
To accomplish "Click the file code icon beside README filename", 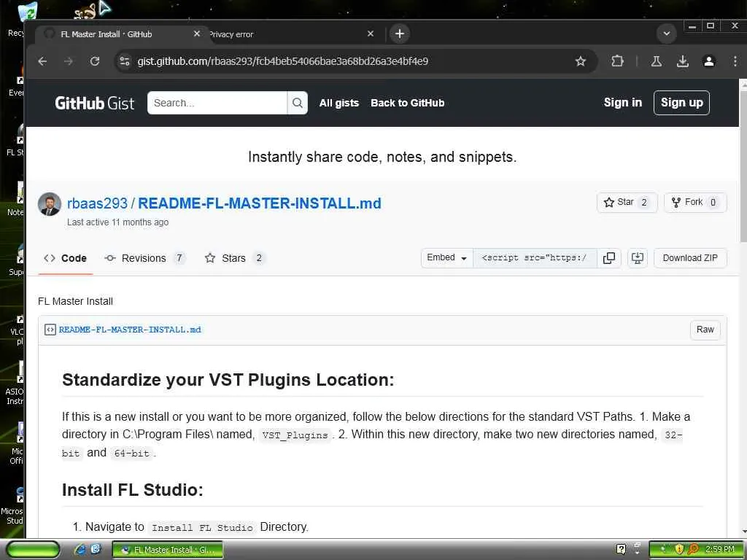I will click(x=50, y=330).
